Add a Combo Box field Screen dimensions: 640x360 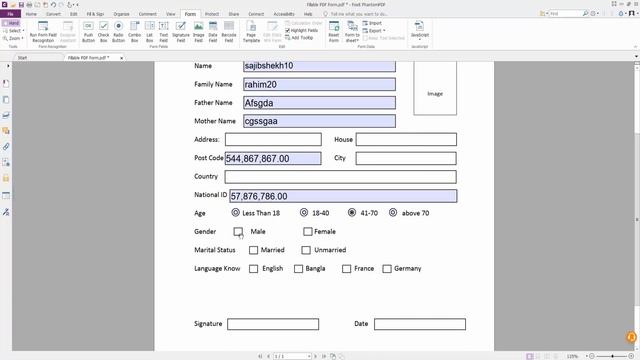(x=134, y=31)
